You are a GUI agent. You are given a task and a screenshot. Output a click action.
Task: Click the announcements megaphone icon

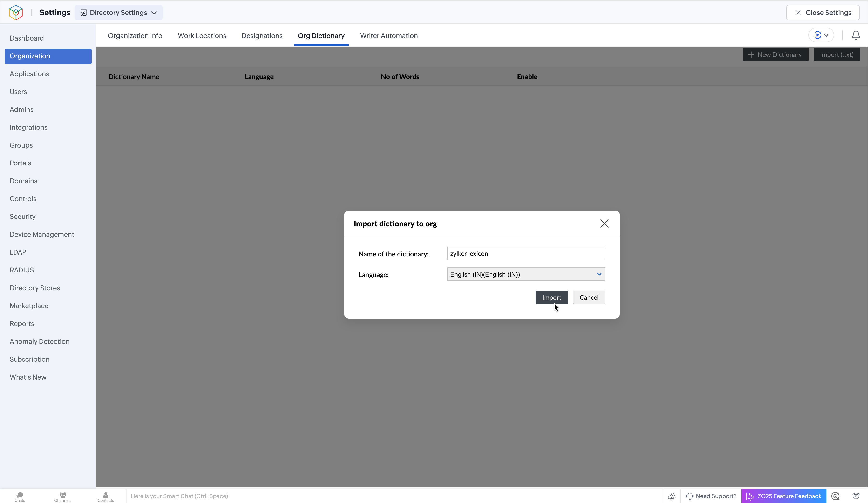click(x=672, y=496)
